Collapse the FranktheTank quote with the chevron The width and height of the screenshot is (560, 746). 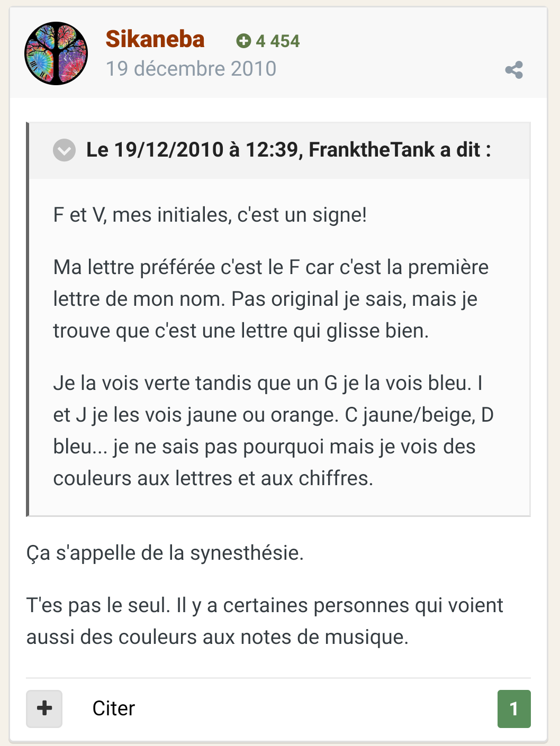65,150
